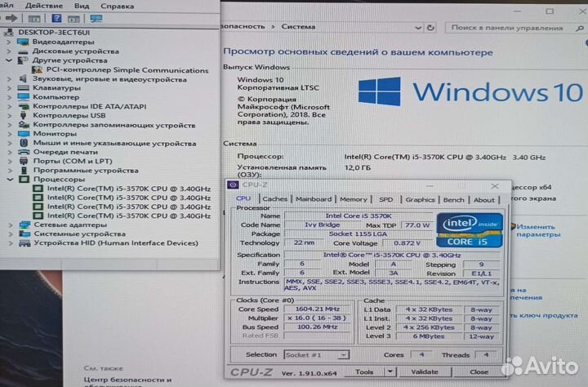Click the forward arrow in Device Manager toolbar
Image resolution: width=588 pixels, height=387 pixels.
pyautogui.click(x=11, y=18)
